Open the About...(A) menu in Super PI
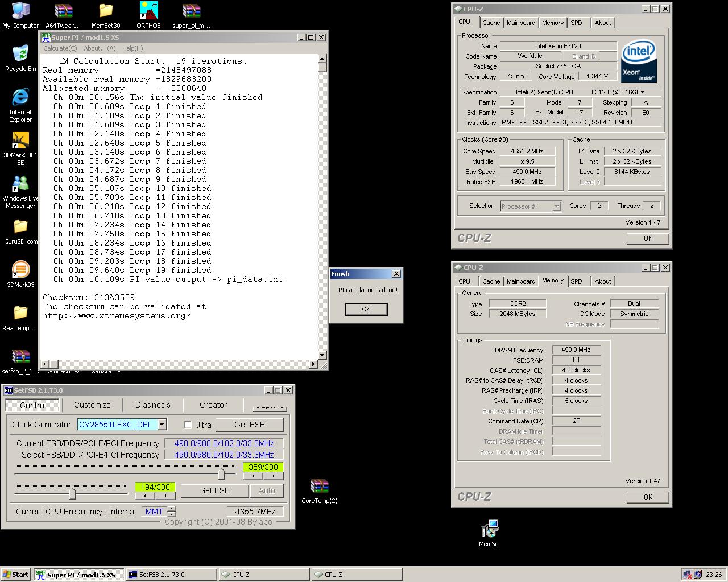The height and width of the screenshot is (582, 728). click(x=100, y=48)
